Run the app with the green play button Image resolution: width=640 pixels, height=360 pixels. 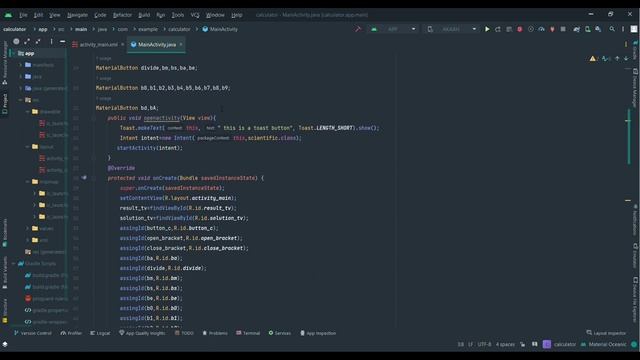pyautogui.click(x=487, y=29)
